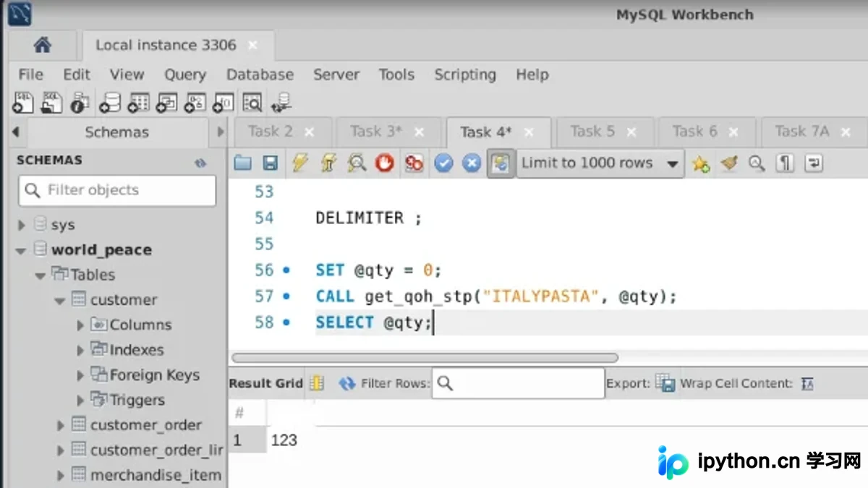
Task: Commit the transaction with the checkmark icon
Action: click(x=443, y=163)
